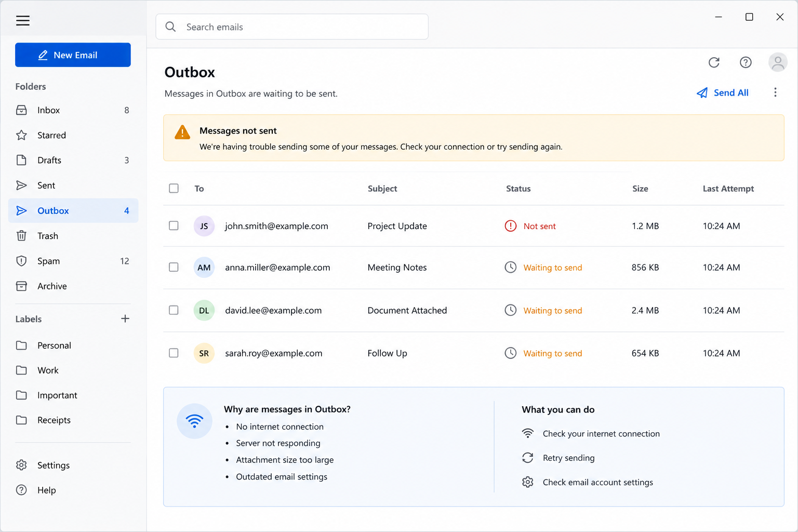Click Retry sending
The width and height of the screenshot is (798, 532).
coord(558,458)
